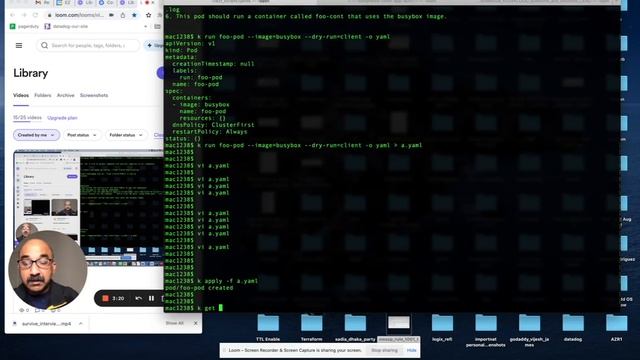Open the godaddy_vijesh_james folder
This screenshot has height=360, width=640.
529,330
